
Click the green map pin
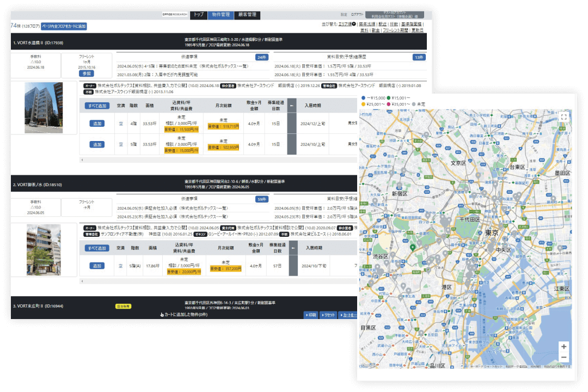pyautogui.click(x=413, y=247)
